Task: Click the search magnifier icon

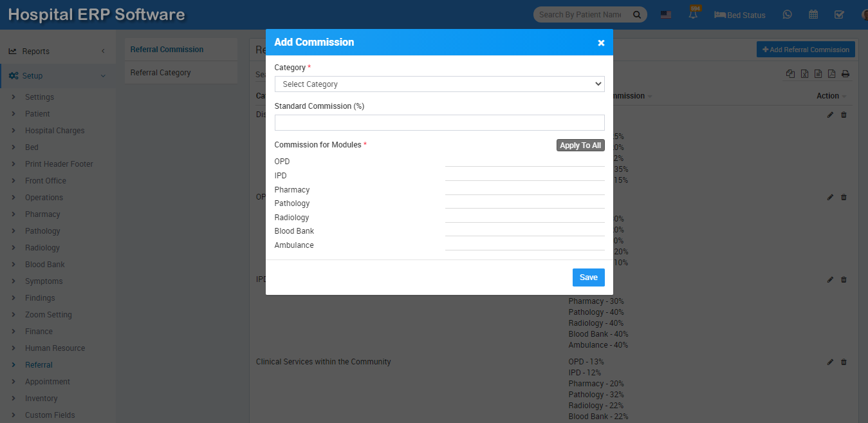Action: pos(637,15)
